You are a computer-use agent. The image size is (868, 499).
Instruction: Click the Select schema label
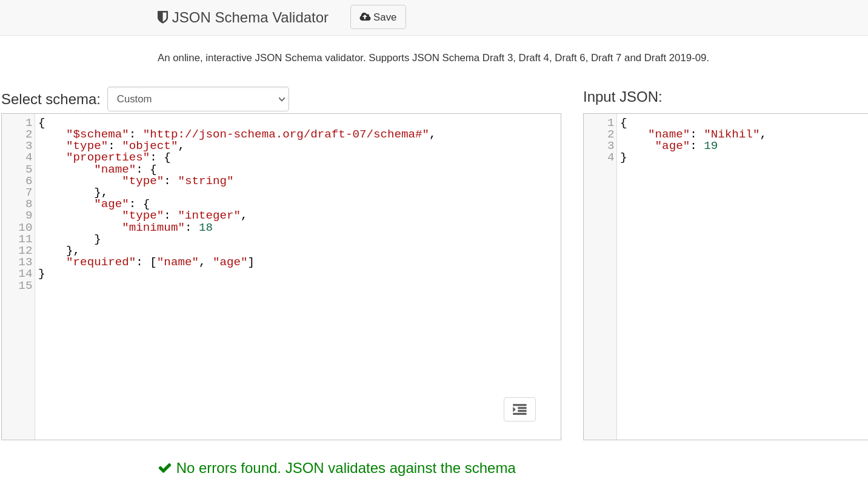point(51,99)
